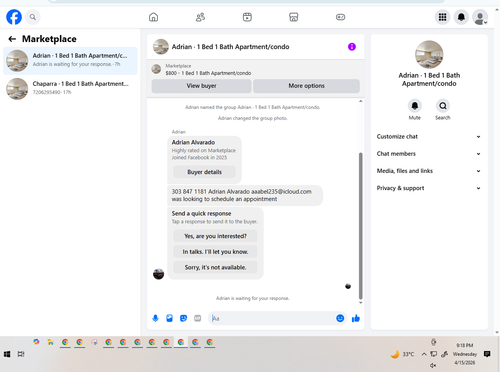Expand the Privacy & support section
500x372 pixels.
point(429,188)
